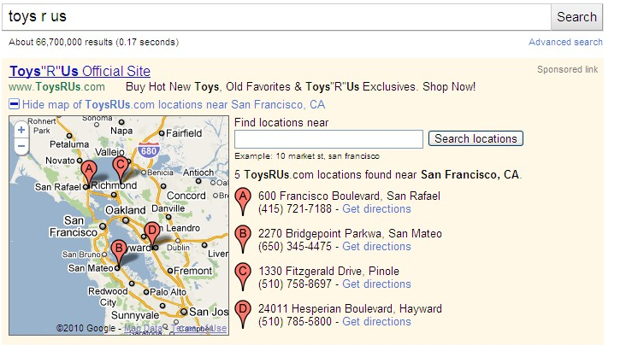Collapse the ToysRUs.com locations map using minus box
Image resolution: width=644 pixels, height=357 pixels.
(x=14, y=104)
